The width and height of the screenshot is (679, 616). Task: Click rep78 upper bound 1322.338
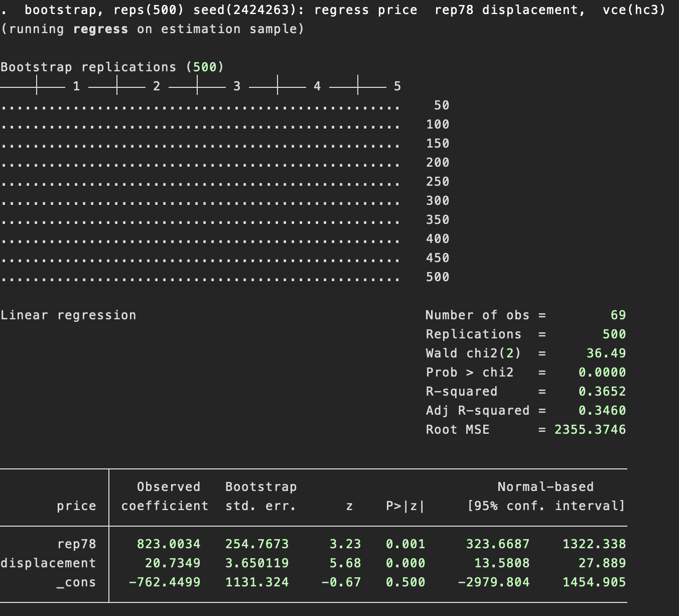tap(594, 544)
